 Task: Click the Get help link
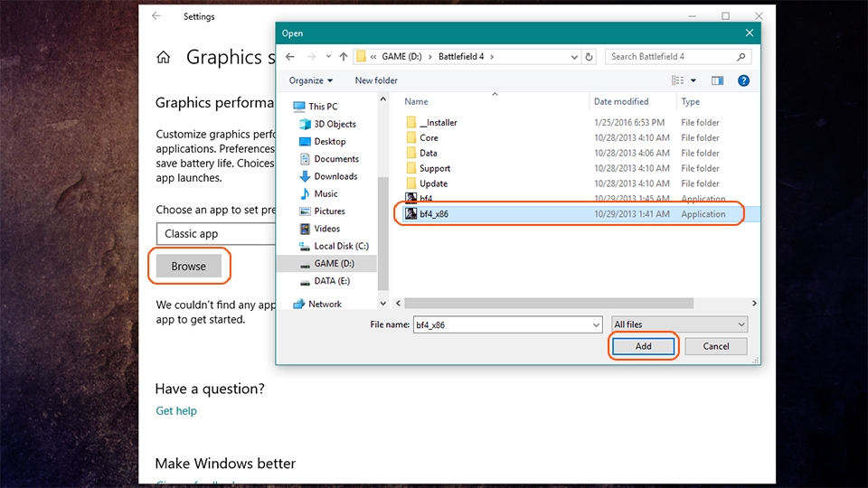(176, 410)
